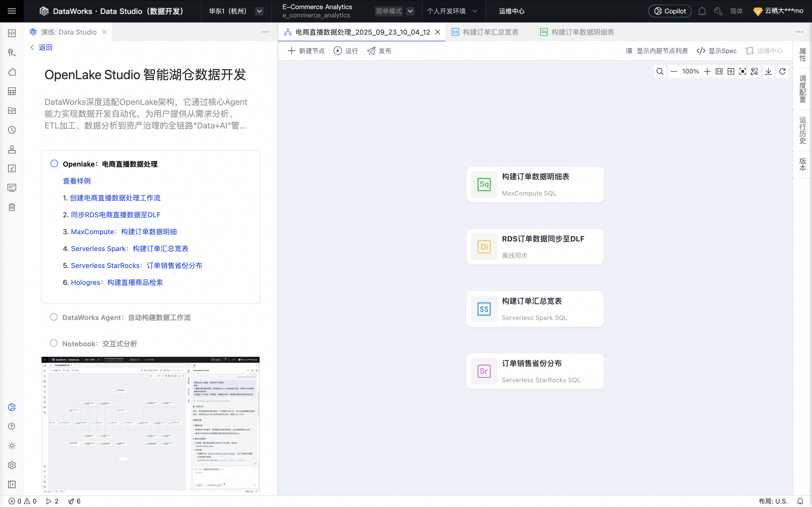Open the Copilot assistant icon in the left sidebar

(12, 407)
